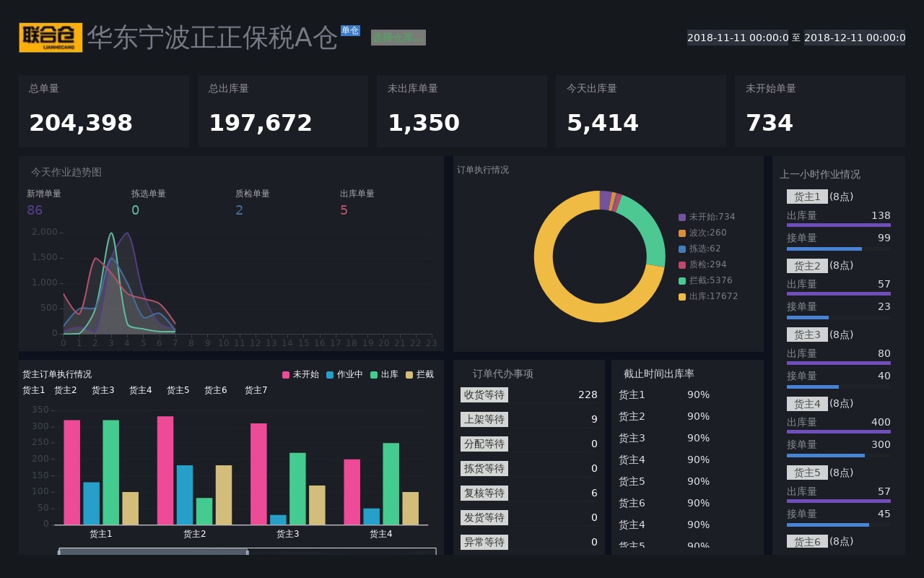
Task: Click 货主2 row in 截止时间出库率
Action: [687, 416]
